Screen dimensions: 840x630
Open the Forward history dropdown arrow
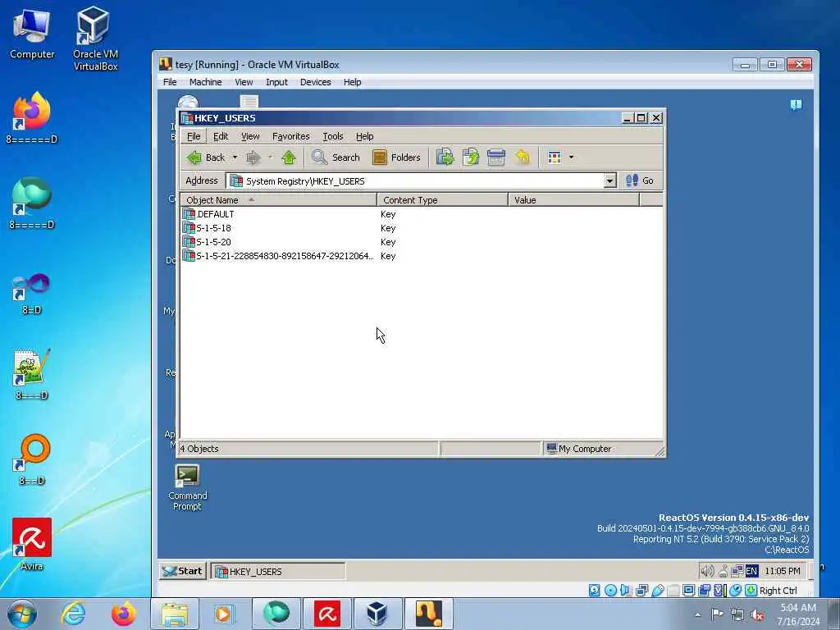[271, 157]
